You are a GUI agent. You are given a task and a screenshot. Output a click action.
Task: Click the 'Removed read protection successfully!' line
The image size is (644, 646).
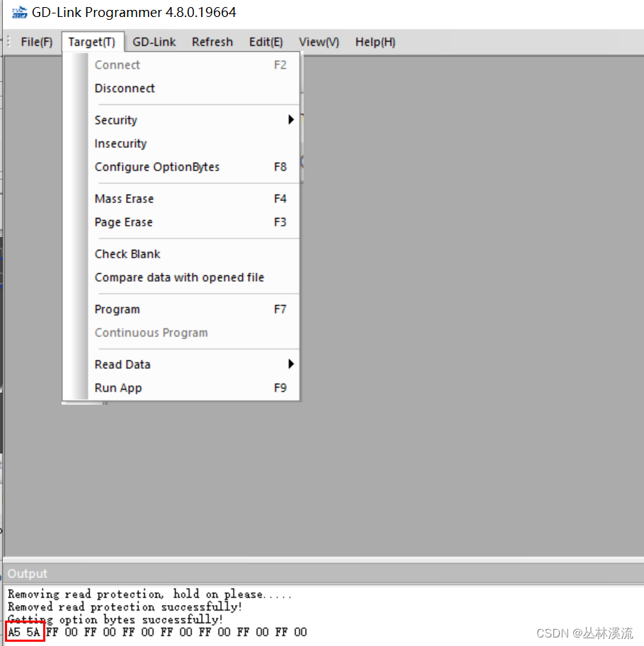125,607
